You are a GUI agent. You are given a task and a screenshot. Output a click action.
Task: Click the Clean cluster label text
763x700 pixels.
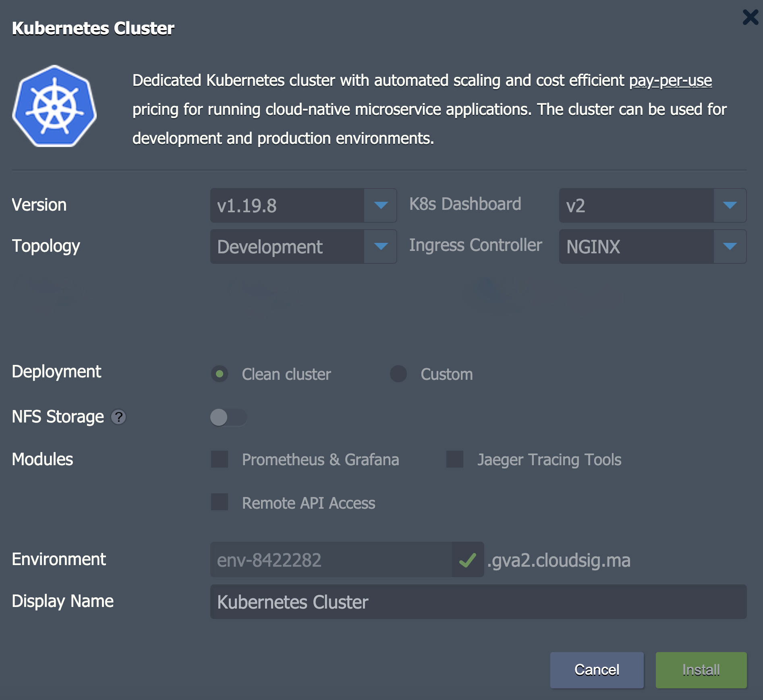click(x=286, y=374)
